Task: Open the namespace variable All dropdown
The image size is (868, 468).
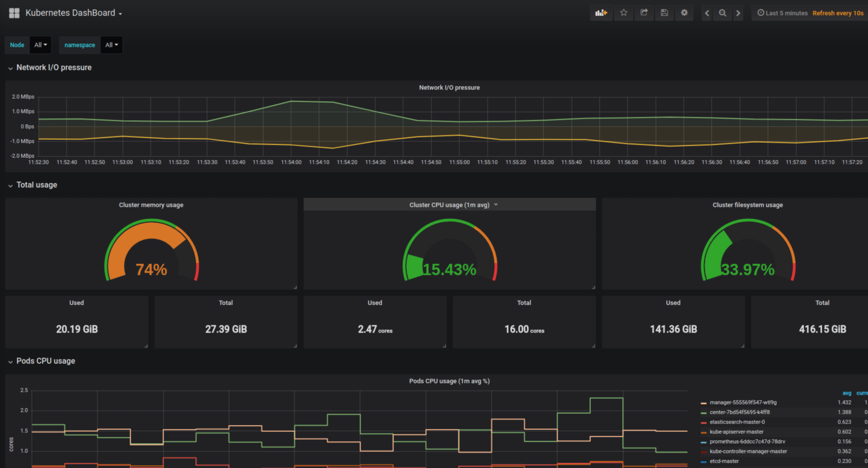Action: (112, 45)
